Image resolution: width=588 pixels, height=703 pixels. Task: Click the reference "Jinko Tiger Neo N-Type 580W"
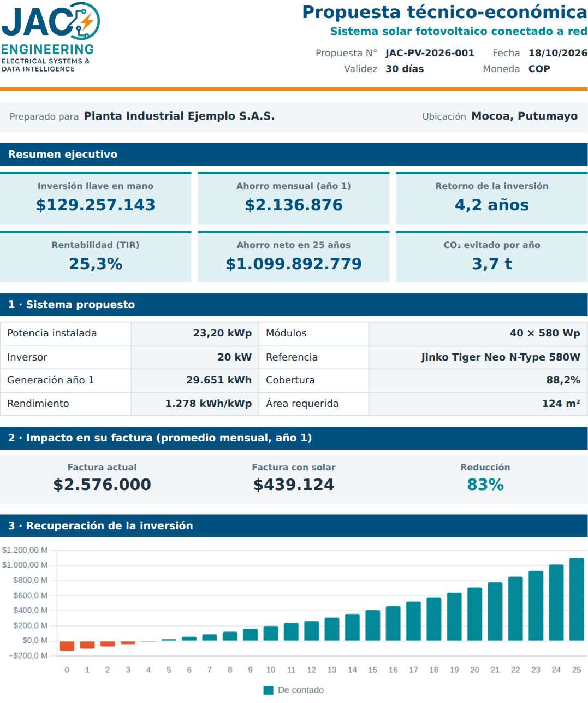[478, 357]
